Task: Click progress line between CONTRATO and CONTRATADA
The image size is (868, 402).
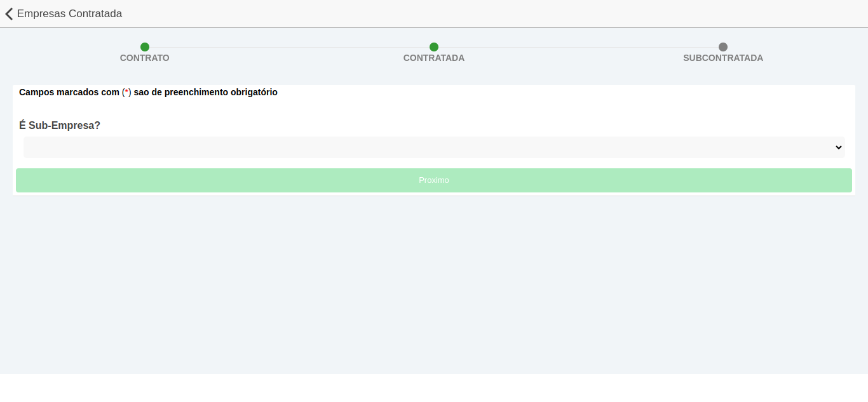Action: [289, 47]
